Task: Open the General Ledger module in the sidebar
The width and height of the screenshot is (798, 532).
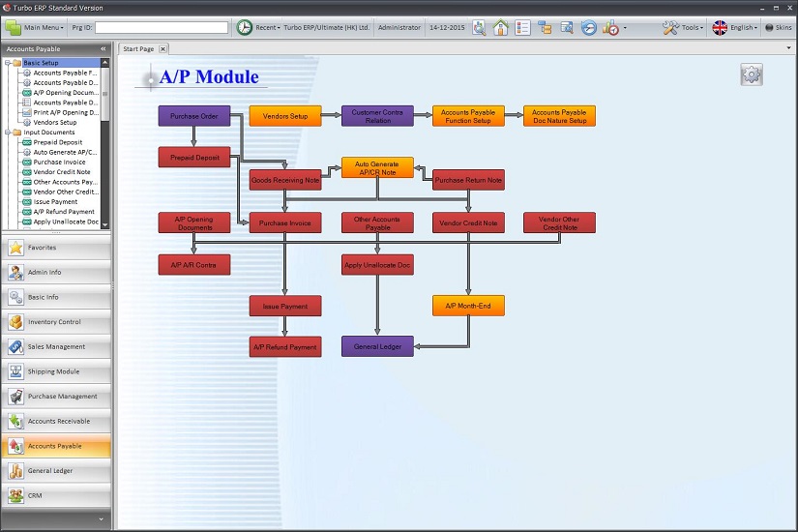Action: coord(55,471)
